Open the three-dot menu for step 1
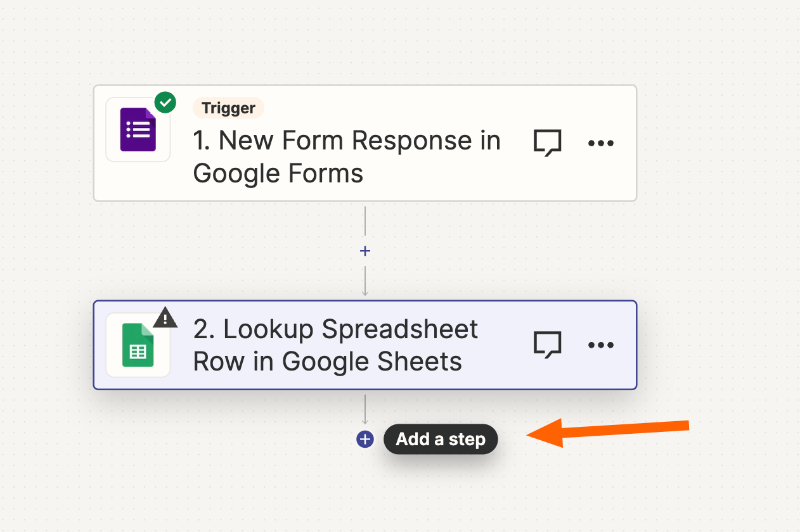 click(x=601, y=143)
